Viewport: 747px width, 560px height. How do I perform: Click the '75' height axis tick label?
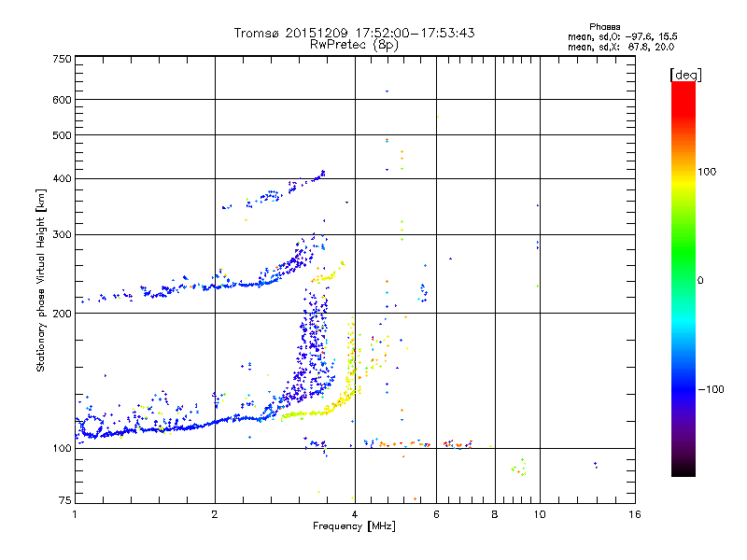(65, 500)
